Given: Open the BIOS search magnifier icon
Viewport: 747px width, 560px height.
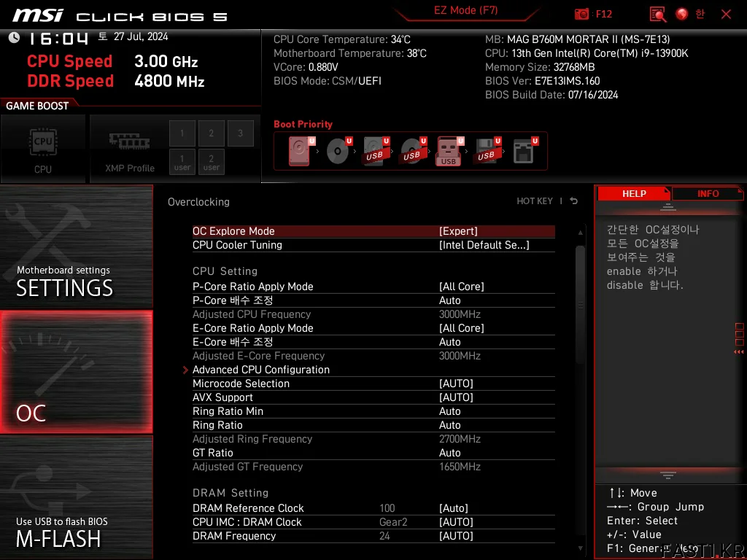Looking at the screenshot, I should pos(657,15).
